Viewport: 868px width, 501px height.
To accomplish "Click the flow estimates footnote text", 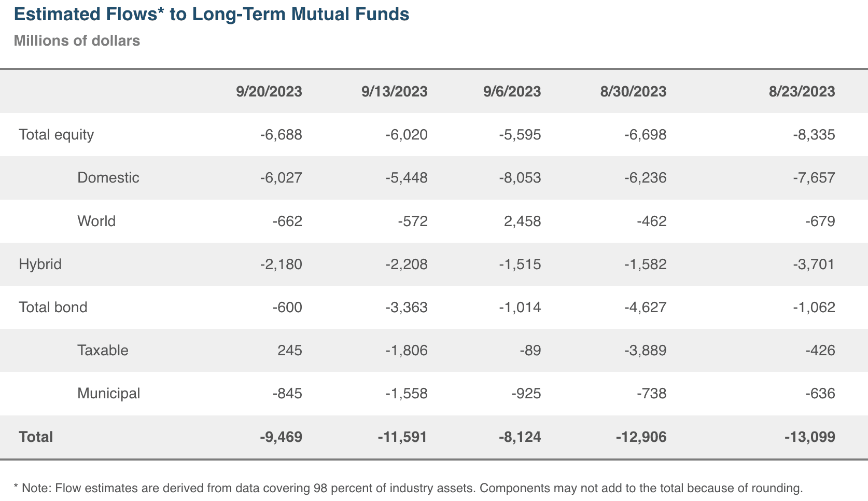I will tap(408, 488).
